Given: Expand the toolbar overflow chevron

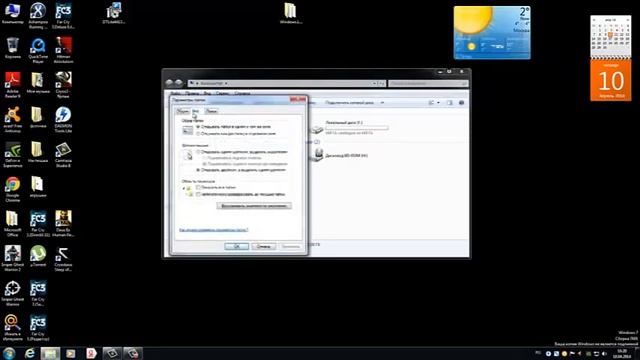Looking at the screenshot, I should click(x=382, y=103).
